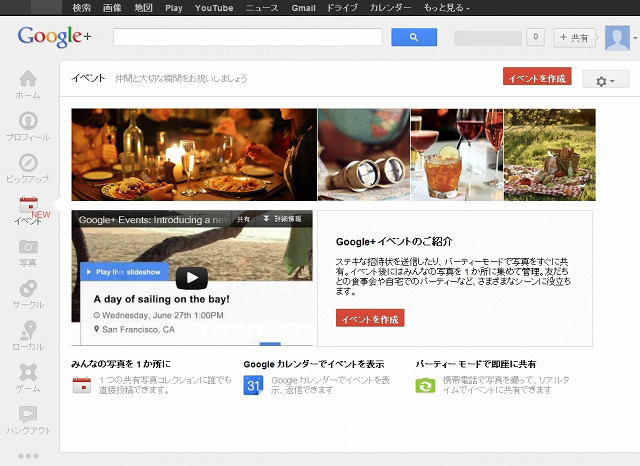Click heading Google カレンダーでイベントを表示
The image size is (640, 466).
[314, 364]
